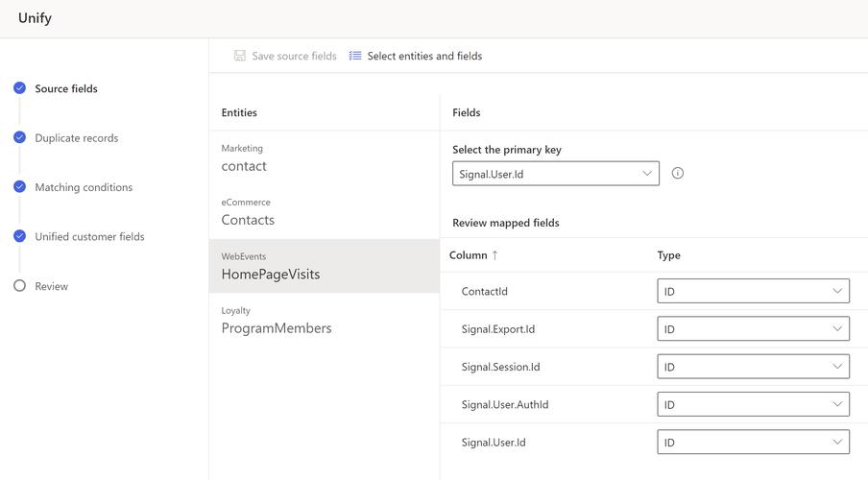
Task: Open the Signal.User.Id primary key dropdown
Action: [556, 174]
